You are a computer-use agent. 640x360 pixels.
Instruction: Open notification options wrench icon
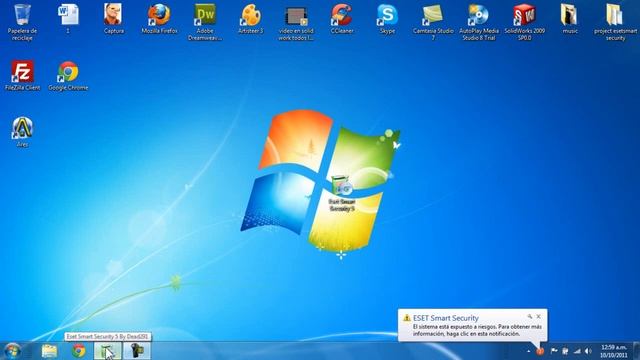(530, 316)
